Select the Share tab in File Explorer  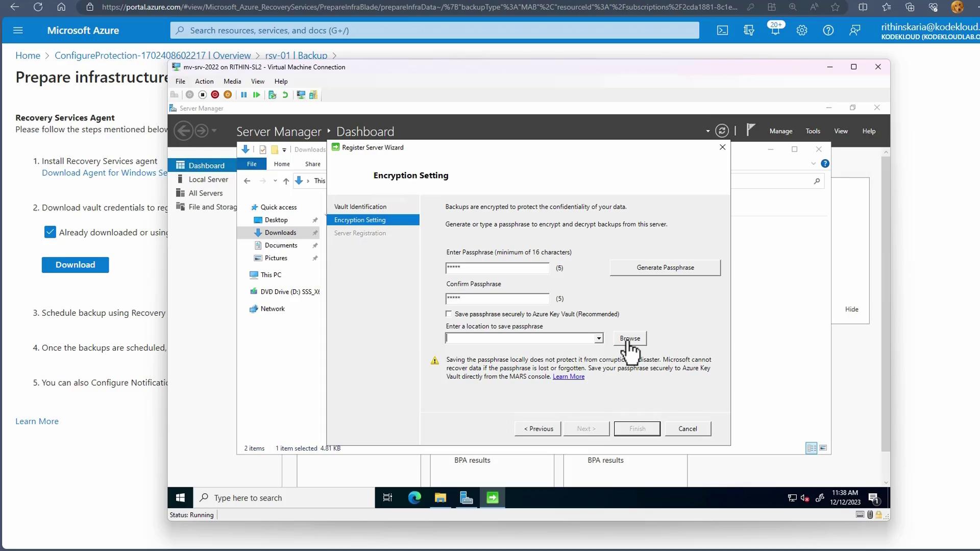[312, 164]
